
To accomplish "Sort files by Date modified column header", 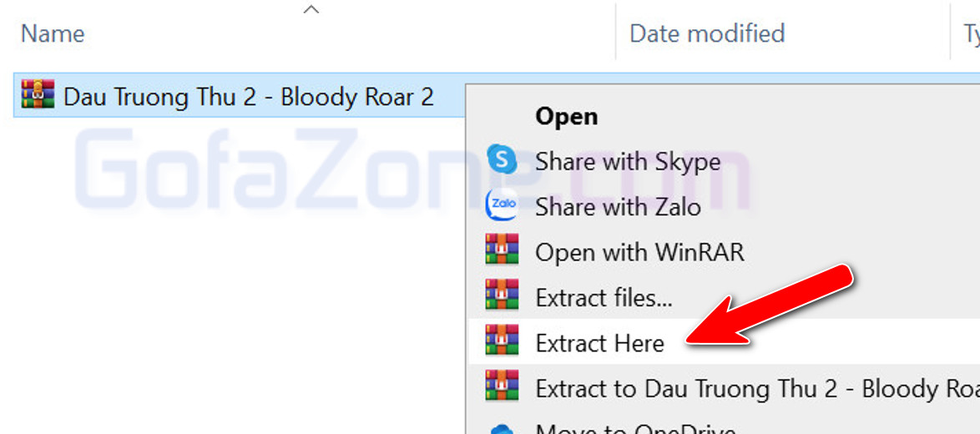I will pyautogui.click(x=707, y=33).
